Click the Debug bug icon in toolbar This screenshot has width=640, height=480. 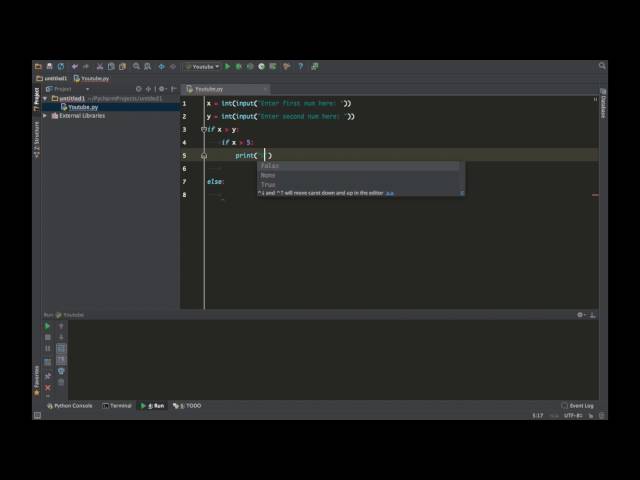click(239, 66)
